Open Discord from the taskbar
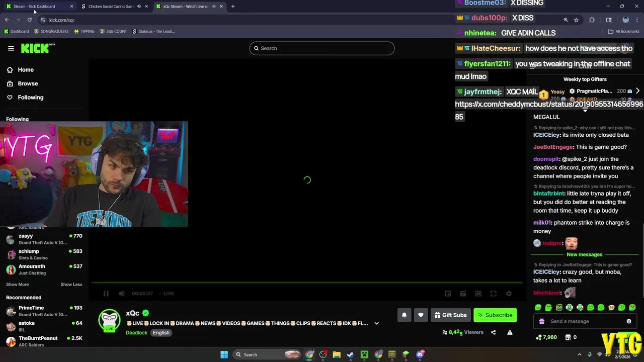This screenshot has width=644, height=362. (420, 354)
